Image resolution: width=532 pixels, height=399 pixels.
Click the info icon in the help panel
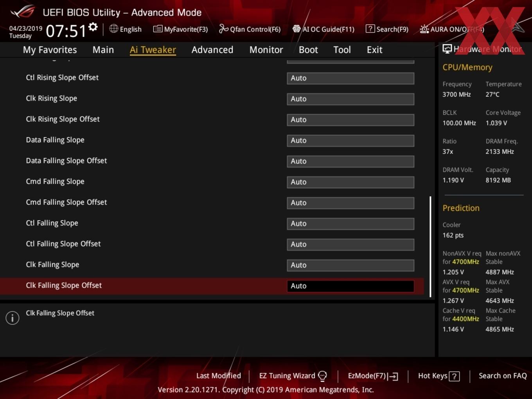(13, 318)
